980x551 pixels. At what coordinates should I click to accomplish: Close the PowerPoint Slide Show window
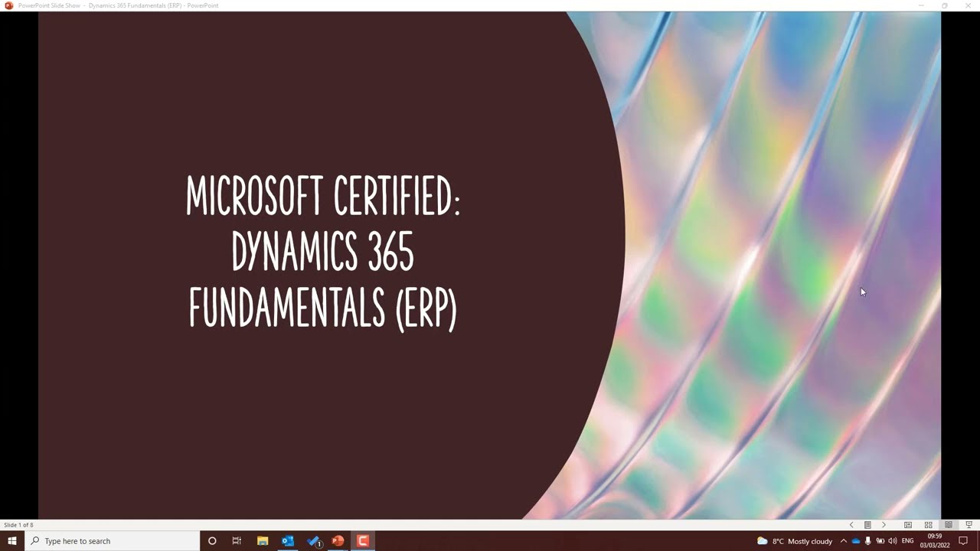point(968,5)
